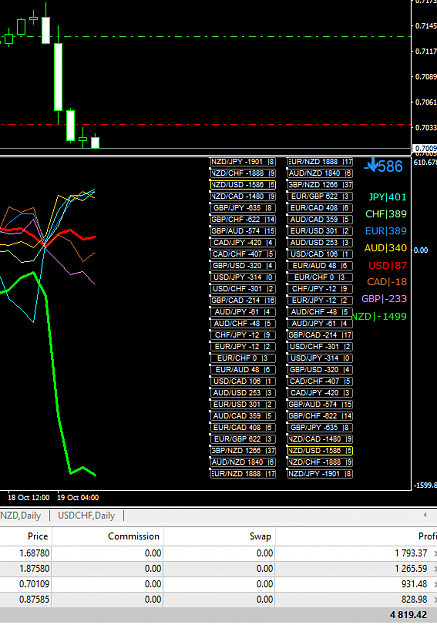Screen dimensions: 437x625
Task: Click NZD/CHF -1888 in the left pair list
Action: click(x=243, y=173)
